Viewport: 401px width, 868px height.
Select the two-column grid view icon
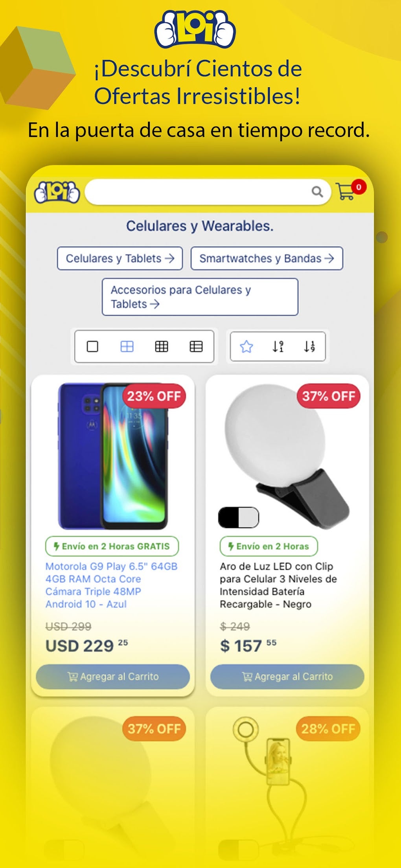[127, 346]
